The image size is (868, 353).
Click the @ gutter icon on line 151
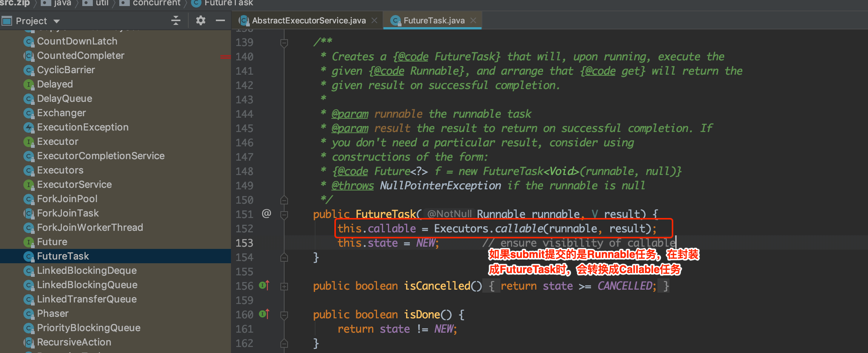(x=266, y=213)
